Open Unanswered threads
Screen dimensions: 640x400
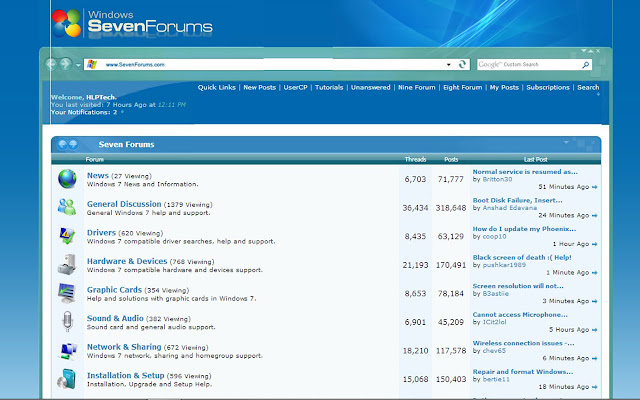[371, 87]
